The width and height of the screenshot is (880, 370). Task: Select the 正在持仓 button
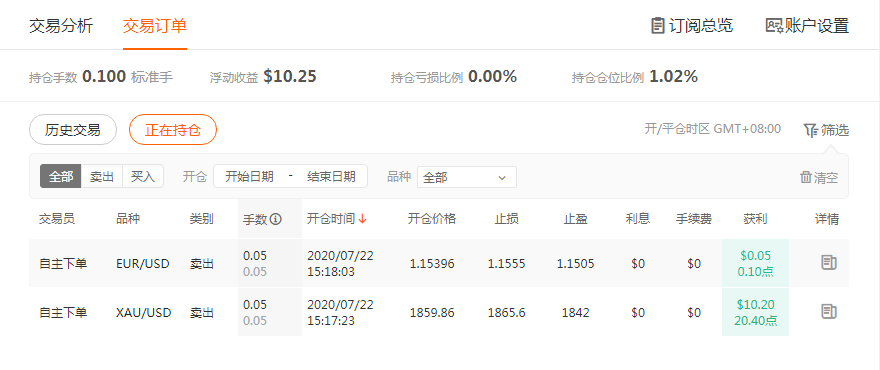[x=173, y=130]
